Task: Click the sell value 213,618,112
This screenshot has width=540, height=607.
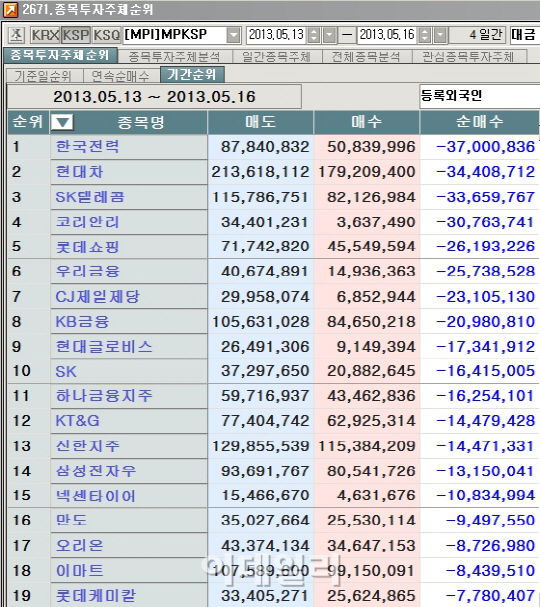Action: tap(260, 171)
